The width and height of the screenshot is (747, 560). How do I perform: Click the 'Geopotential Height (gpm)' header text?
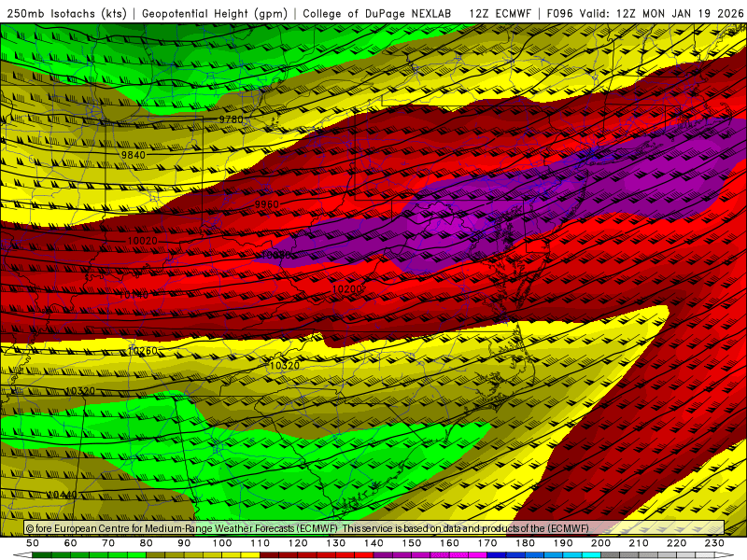pyautogui.click(x=215, y=13)
